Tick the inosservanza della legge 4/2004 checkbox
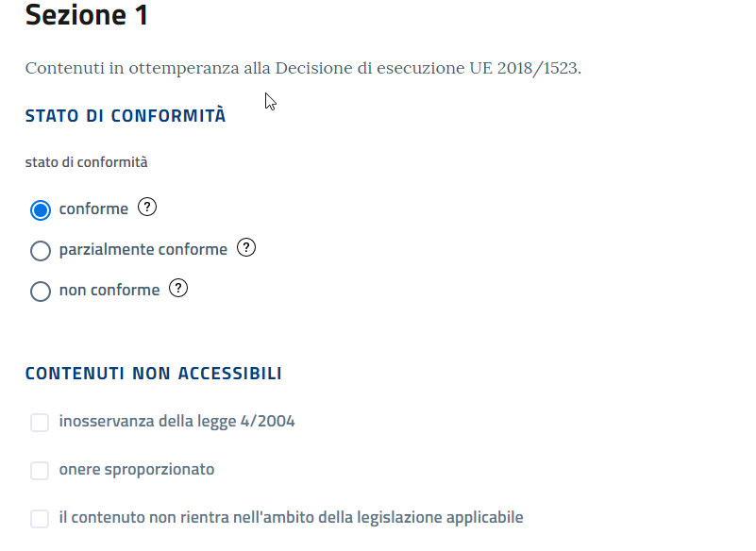The image size is (756, 551). point(40,423)
